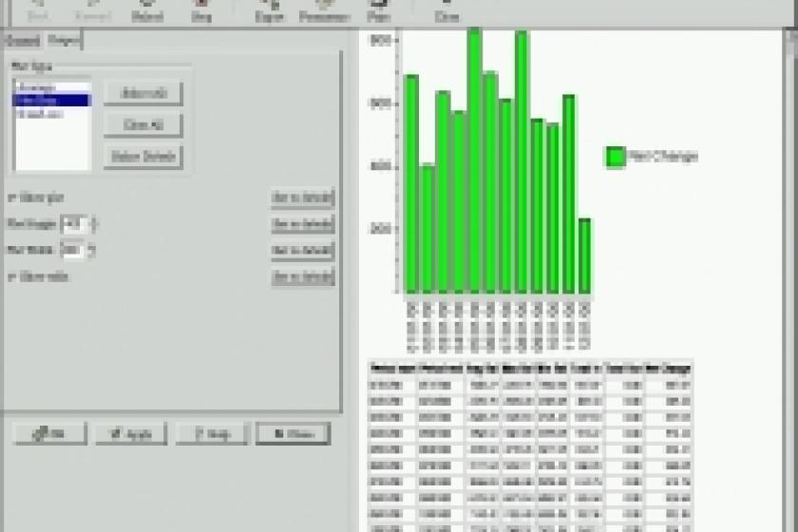Click the Clear All button
The height and width of the screenshot is (532, 798).
pos(143,124)
